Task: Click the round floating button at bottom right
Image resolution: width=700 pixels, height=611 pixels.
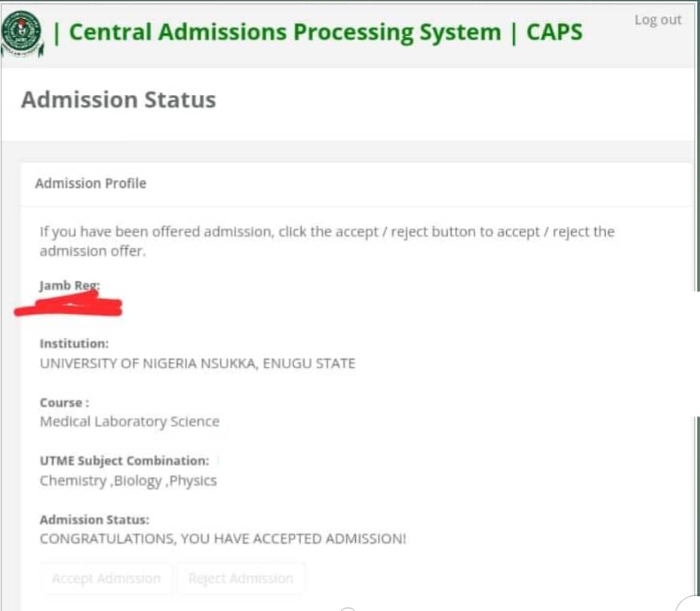Action: click(690, 603)
